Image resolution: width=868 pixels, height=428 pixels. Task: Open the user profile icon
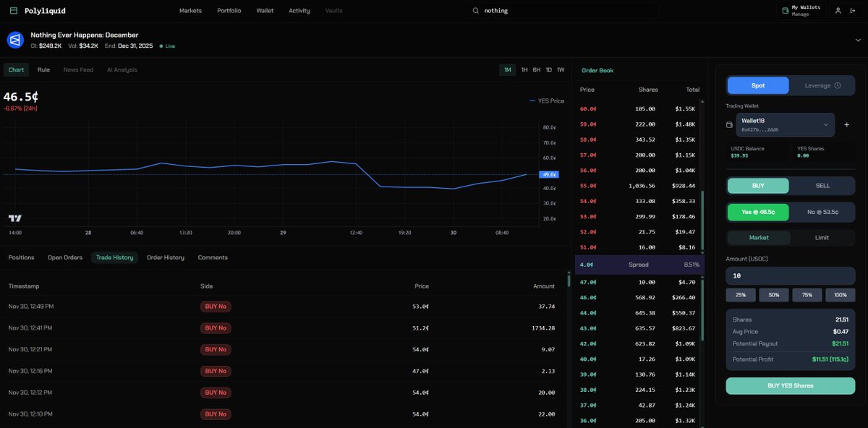(838, 11)
